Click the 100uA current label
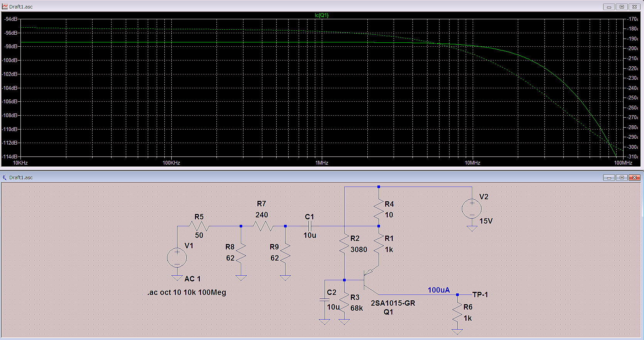Image resolution: width=644 pixels, height=340 pixels. 439,290
